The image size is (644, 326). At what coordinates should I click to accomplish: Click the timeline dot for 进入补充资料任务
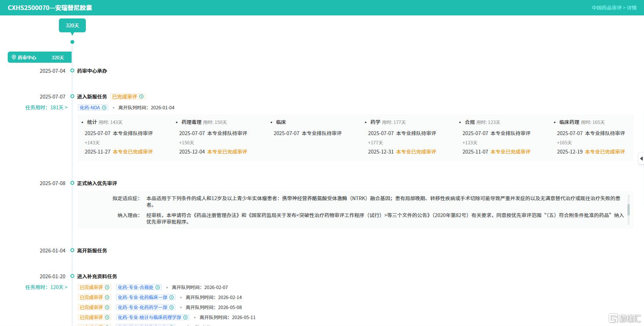pos(72,276)
